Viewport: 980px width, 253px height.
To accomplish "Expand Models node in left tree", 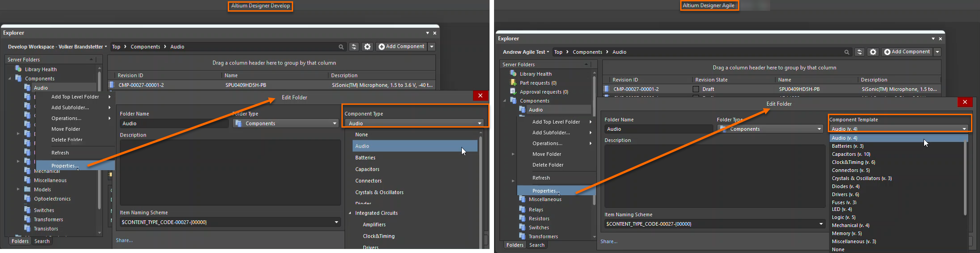I will coord(18,189).
